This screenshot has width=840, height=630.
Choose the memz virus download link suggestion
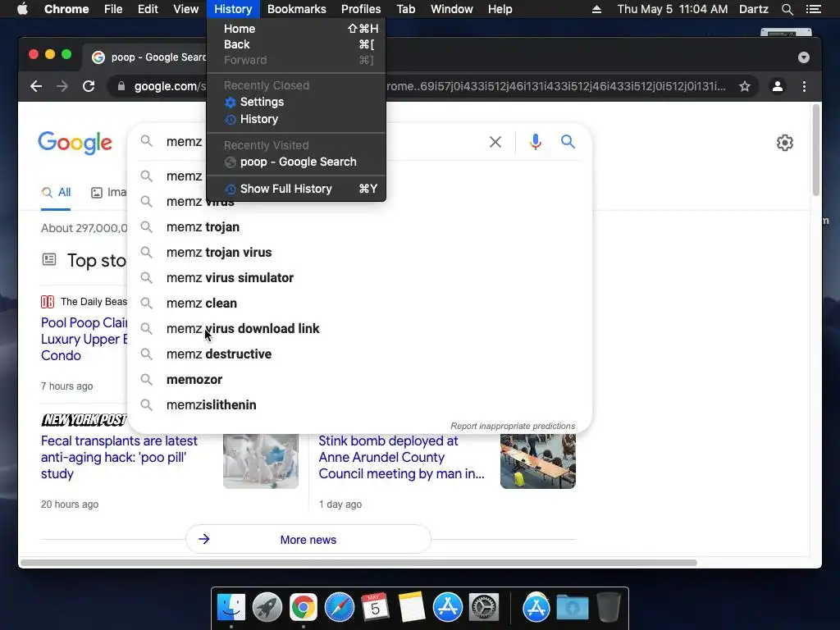(x=359, y=328)
